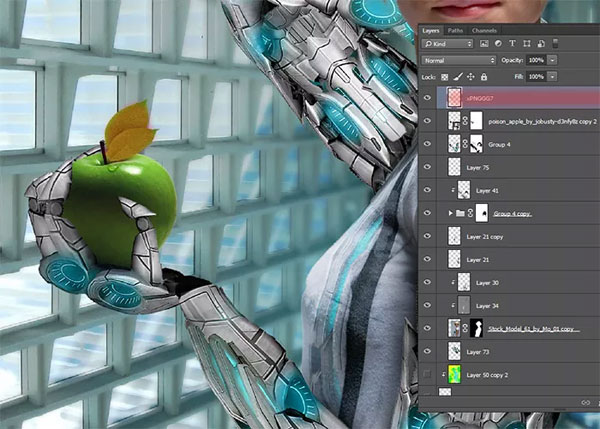Select the PNGGG7 layer thumbnail

coord(454,98)
